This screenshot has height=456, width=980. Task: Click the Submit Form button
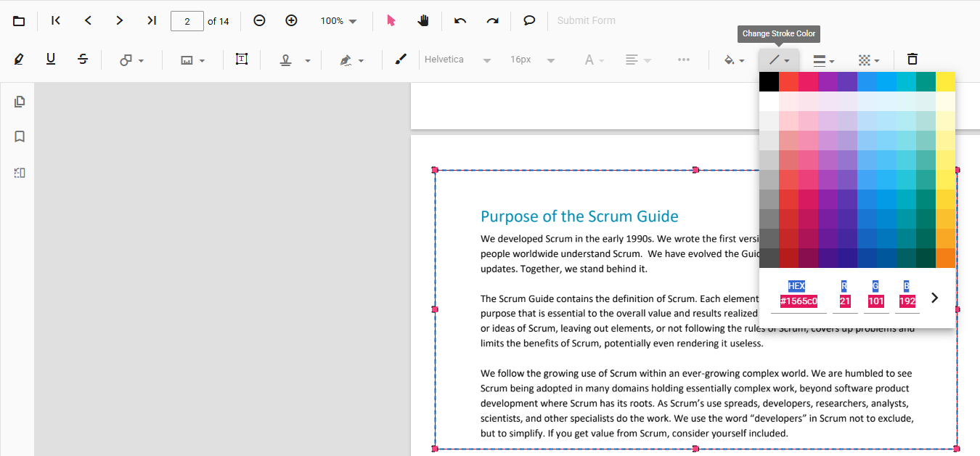(586, 21)
